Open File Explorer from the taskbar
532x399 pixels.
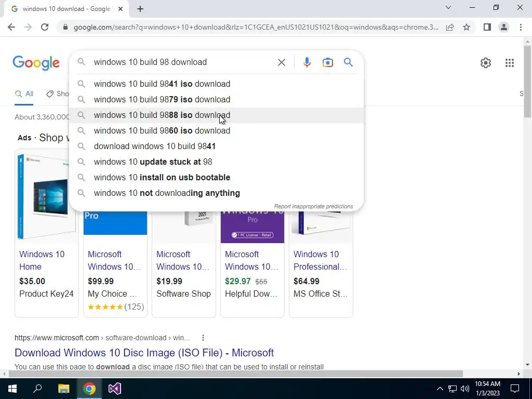point(63,389)
